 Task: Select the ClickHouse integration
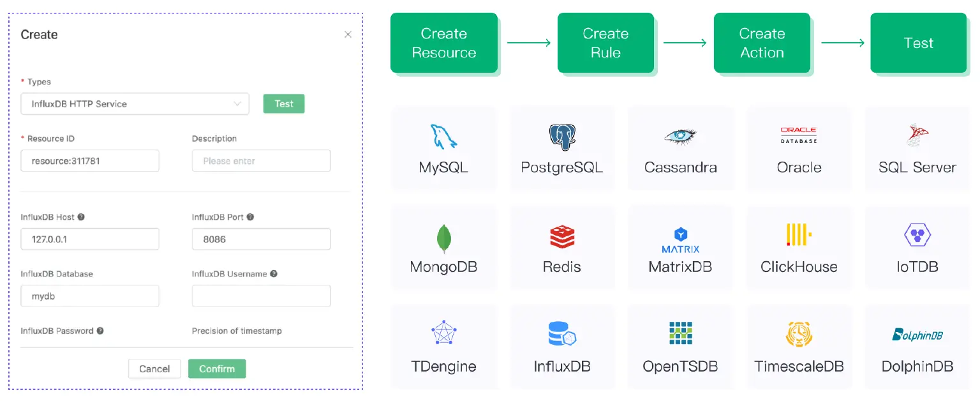799,247
